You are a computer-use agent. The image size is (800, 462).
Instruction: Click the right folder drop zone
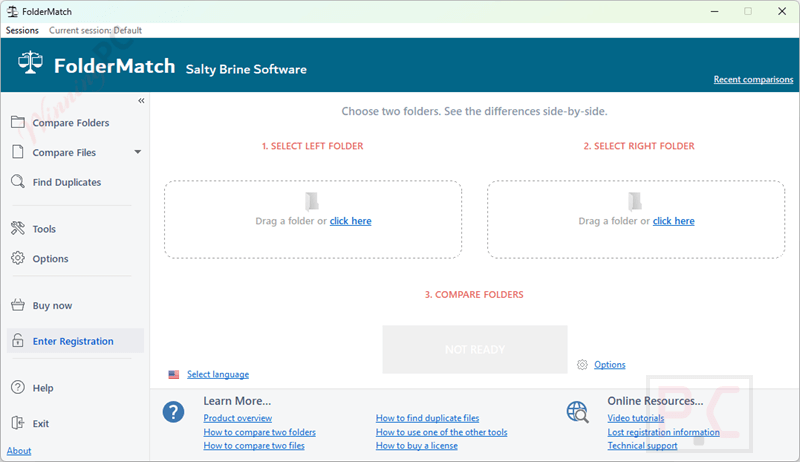[636, 219]
